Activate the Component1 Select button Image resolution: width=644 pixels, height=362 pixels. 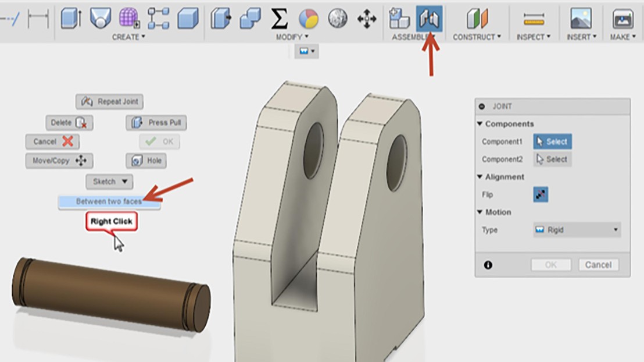point(552,141)
